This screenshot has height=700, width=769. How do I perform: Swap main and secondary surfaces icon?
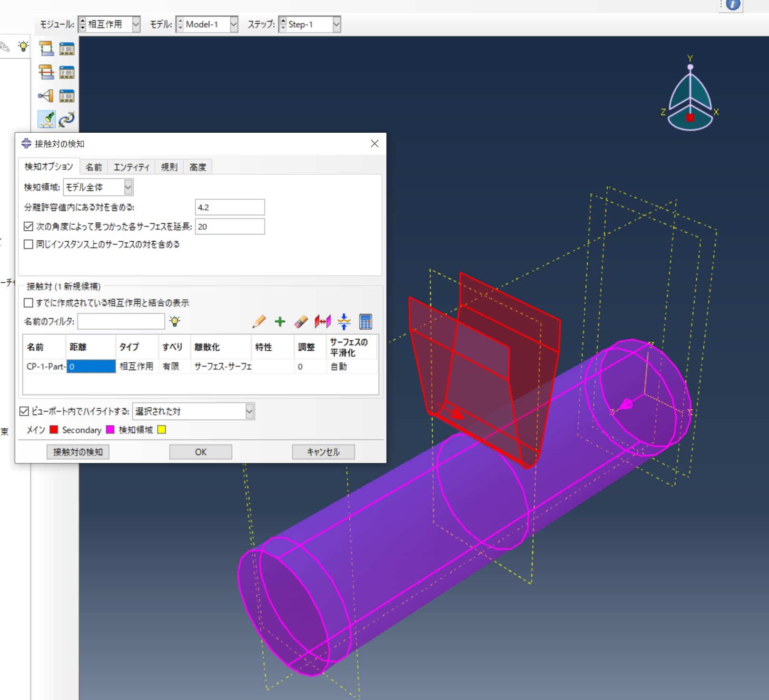tap(323, 322)
